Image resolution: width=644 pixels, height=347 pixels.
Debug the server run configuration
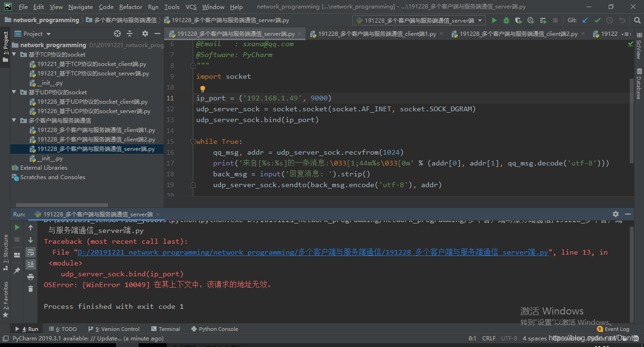(x=506, y=20)
